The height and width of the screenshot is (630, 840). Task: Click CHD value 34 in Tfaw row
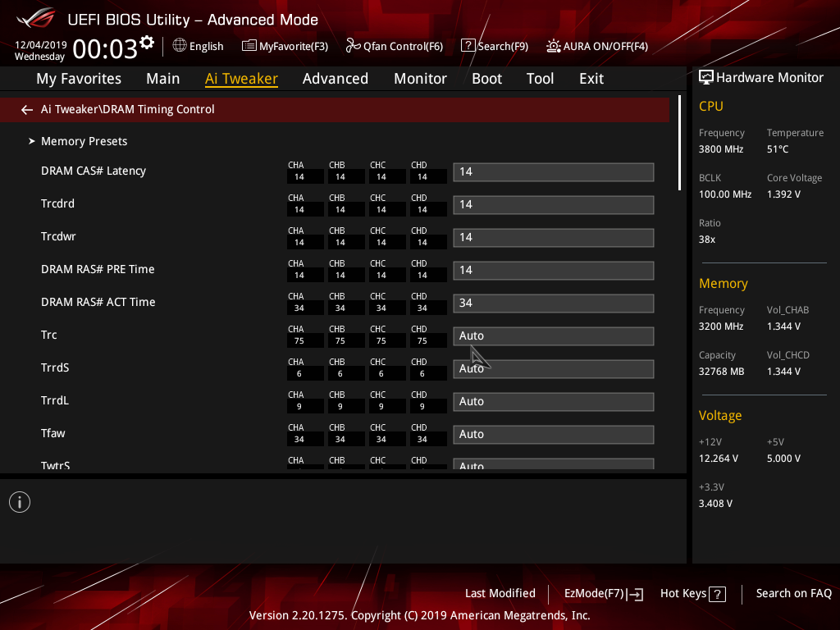point(422,440)
